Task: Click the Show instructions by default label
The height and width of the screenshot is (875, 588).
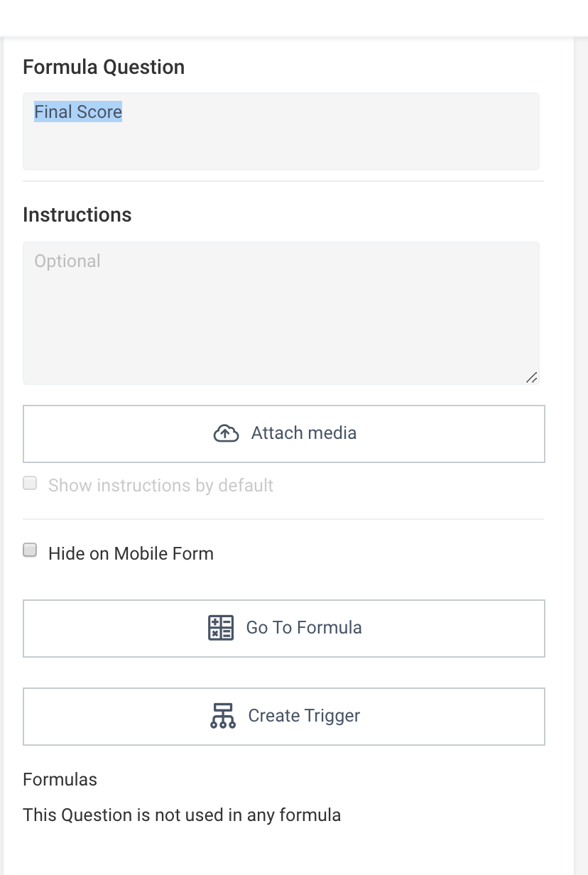Action: pyautogui.click(x=160, y=486)
